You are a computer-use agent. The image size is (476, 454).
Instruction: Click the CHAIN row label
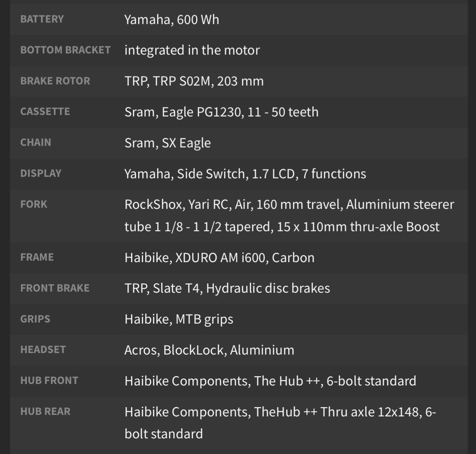36,142
